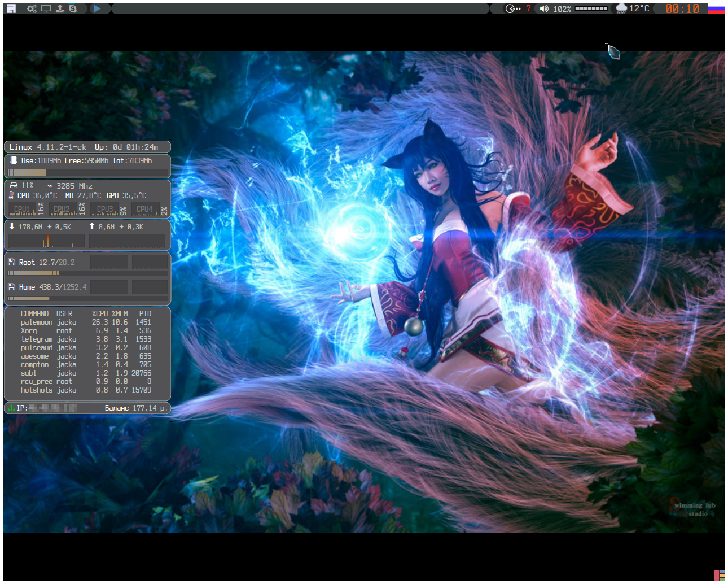This screenshot has height=584, width=728.
Task: Click the Home 438,3/1252,4 disk label
Action: (x=53, y=287)
